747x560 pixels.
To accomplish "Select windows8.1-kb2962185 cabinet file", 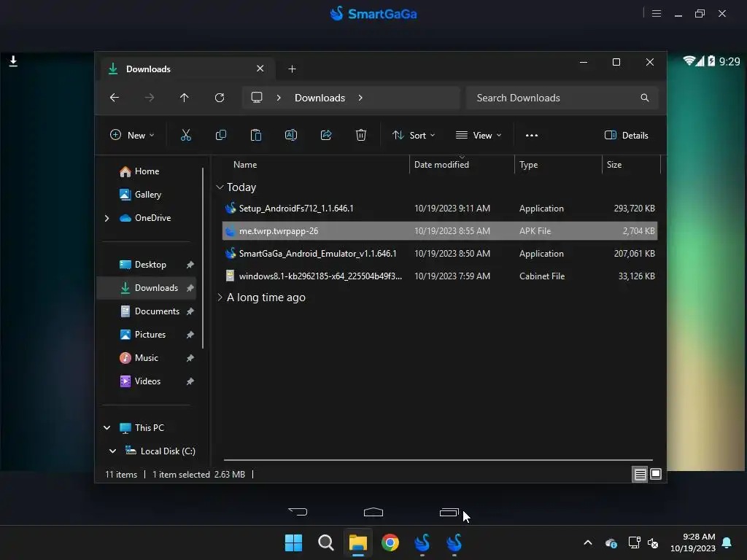I will tap(440, 276).
